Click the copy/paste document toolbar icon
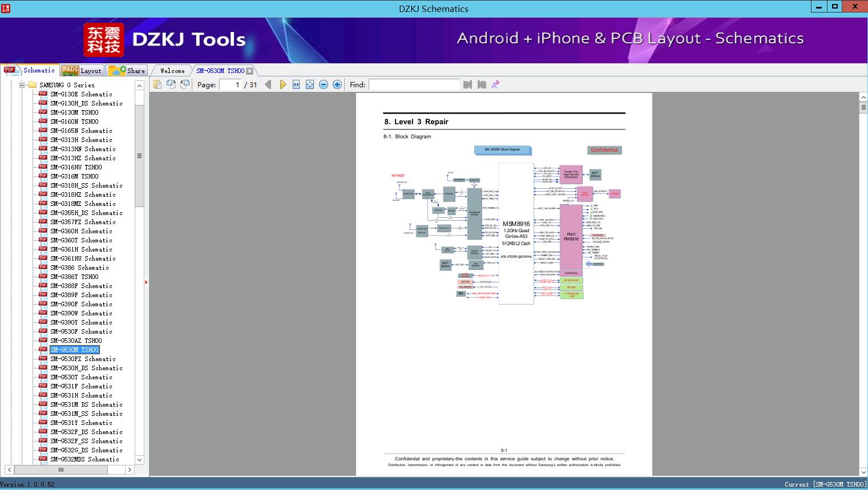Screen dimensions: 868x490 pos(158,84)
